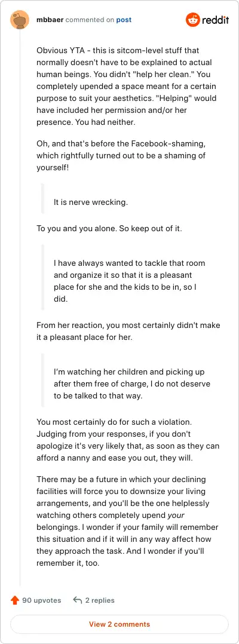Image resolution: width=239 pixels, height=644 pixels.
Task: Click the orange upvote arrow icon
Action: click(x=15, y=600)
